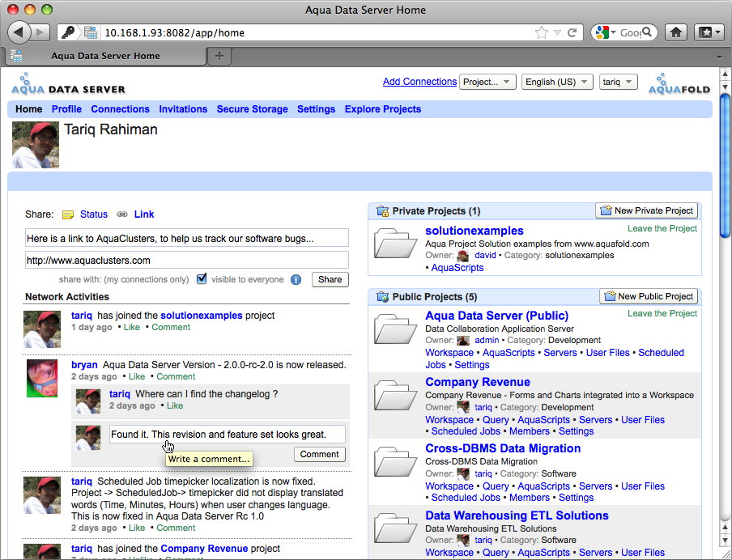Image resolution: width=732 pixels, height=560 pixels.
Task: Click the Status share link
Action: click(x=94, y=214)
